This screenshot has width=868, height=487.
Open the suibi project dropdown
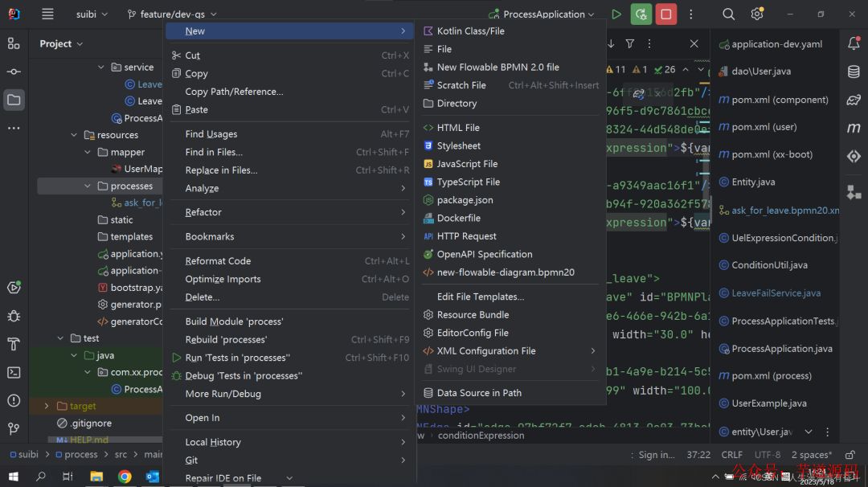click(x=92, y=14)
